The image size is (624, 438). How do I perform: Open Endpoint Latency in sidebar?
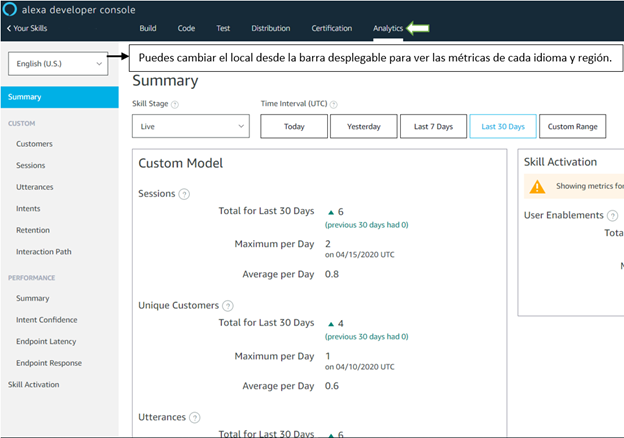[46, 342]
